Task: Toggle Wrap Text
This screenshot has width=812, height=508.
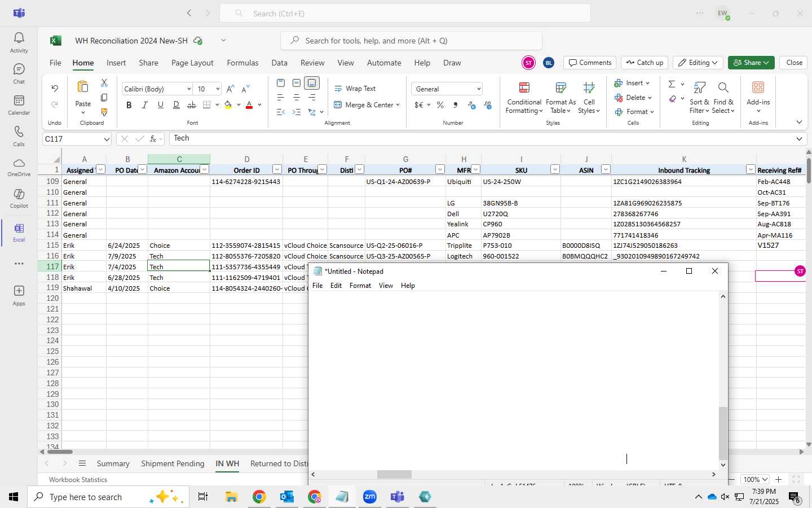Action: tap(355, 89)
